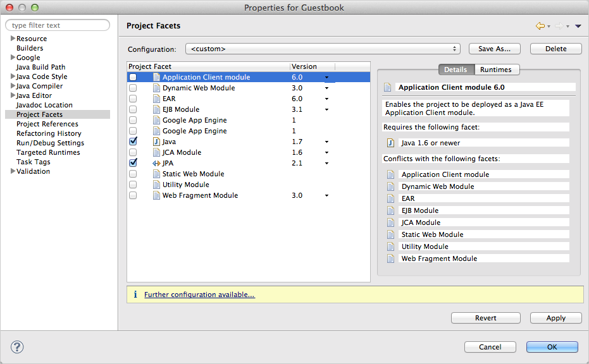Click the Apply button
This screenshot has height=364, width=589.
555,318
